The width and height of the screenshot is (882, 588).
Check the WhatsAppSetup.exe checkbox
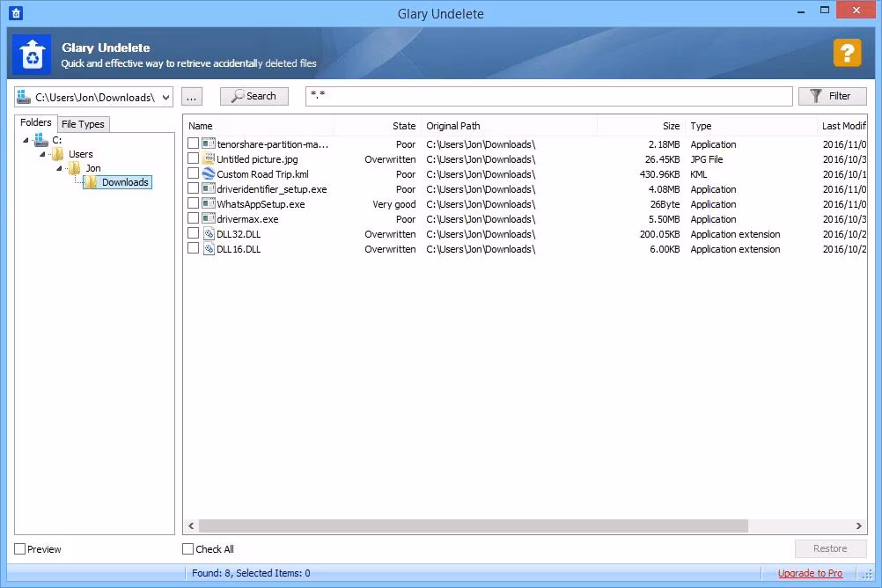click(193, 203)
